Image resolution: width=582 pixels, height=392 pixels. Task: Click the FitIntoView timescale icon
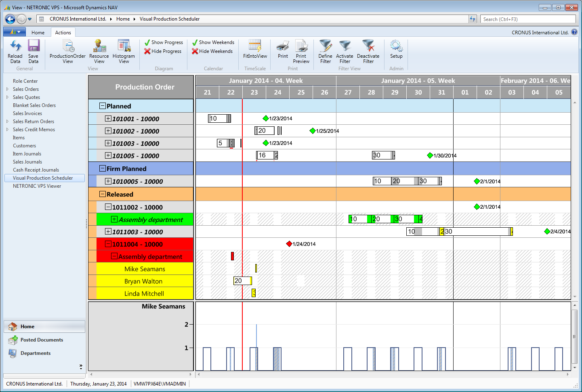tap(255, 49)
